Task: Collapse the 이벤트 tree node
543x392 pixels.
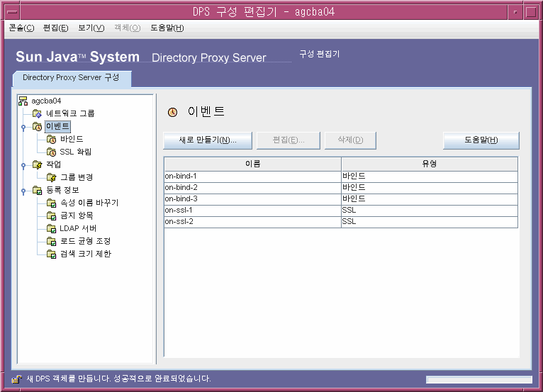Action: click(23, 127)
